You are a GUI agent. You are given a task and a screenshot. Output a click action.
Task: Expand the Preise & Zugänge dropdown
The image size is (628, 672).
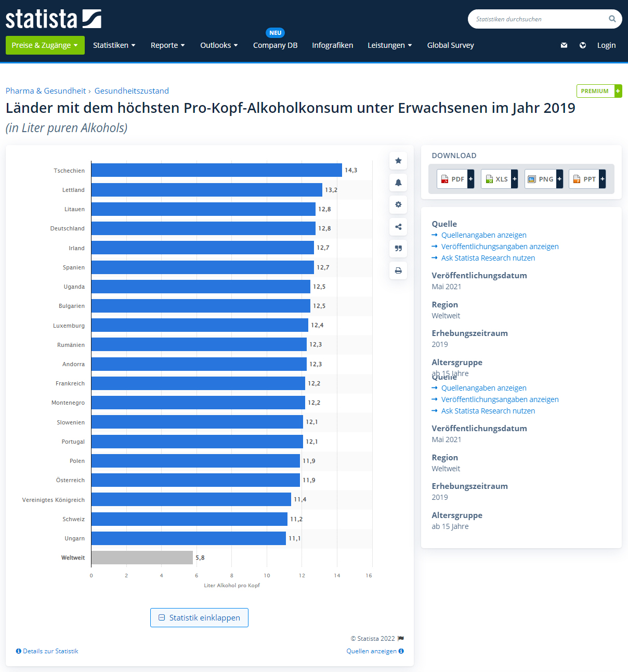tap(45, 45)
